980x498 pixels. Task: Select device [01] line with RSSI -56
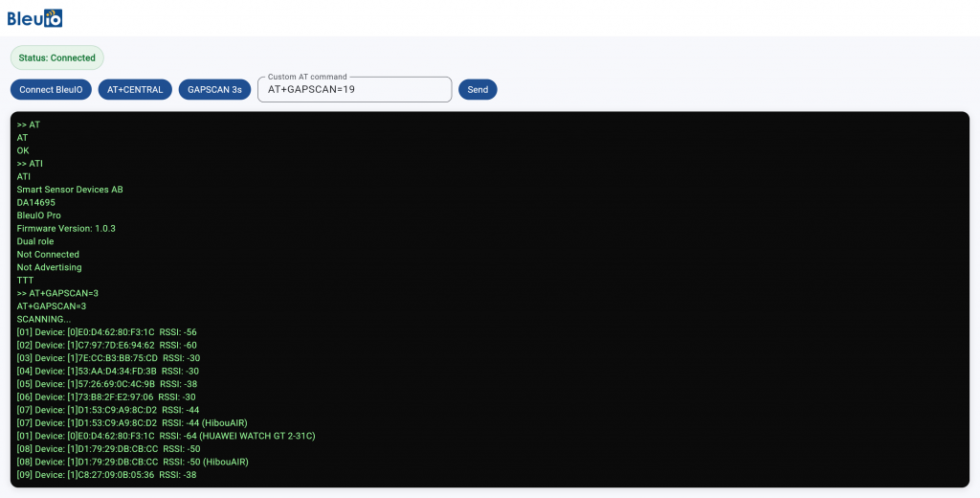pyautogui.click(x=107, y=332)
